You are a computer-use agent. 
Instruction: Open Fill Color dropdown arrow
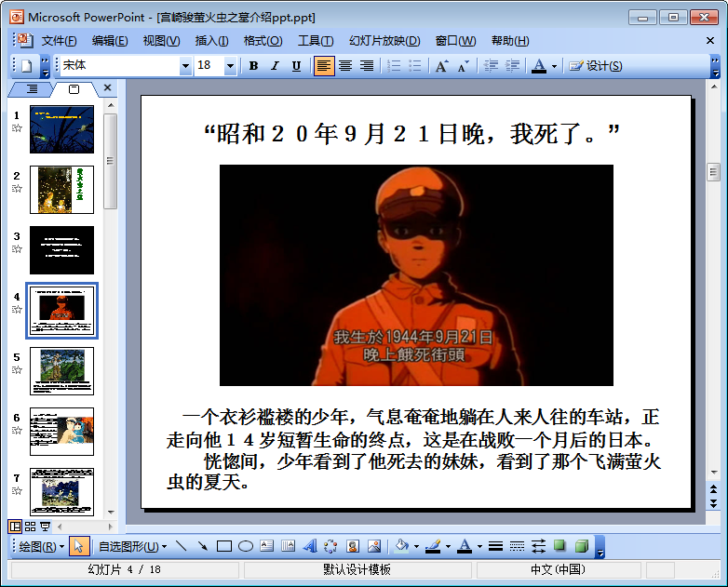click(x=416, y=547)
